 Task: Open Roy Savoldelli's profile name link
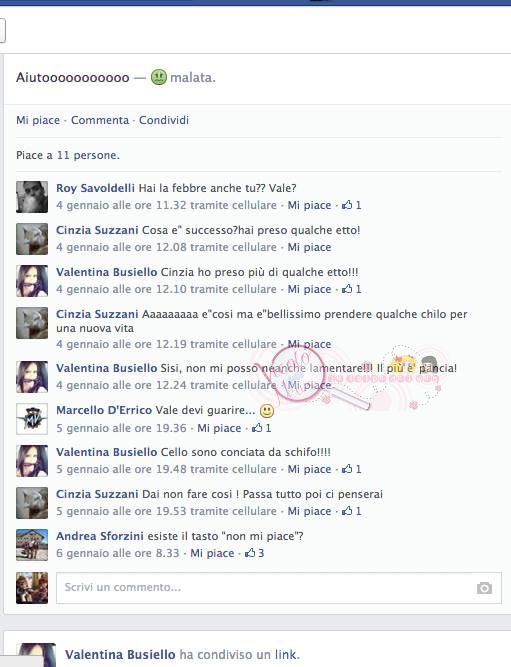coord(95,188)
